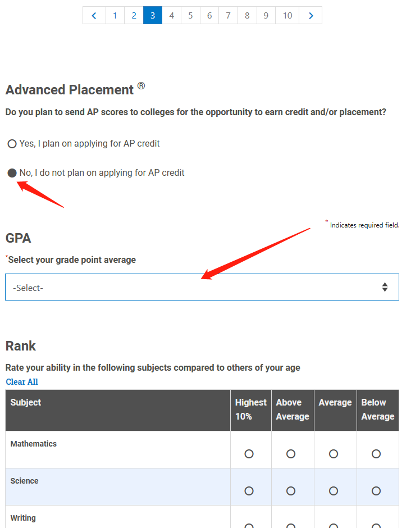Click the up-down arrows on GPA select
The height and width of the screenshot is (528, 420).
coord(385,287)
